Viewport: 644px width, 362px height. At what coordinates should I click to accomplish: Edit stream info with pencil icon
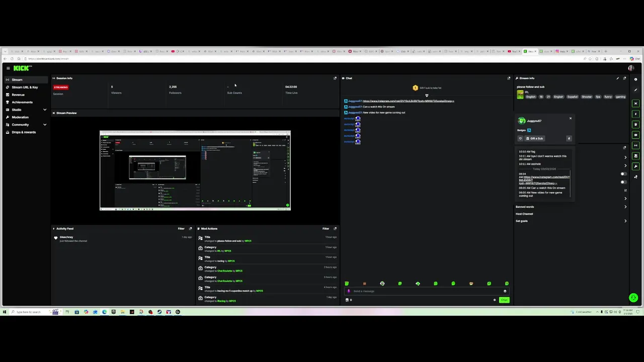(x=618, y=78)
